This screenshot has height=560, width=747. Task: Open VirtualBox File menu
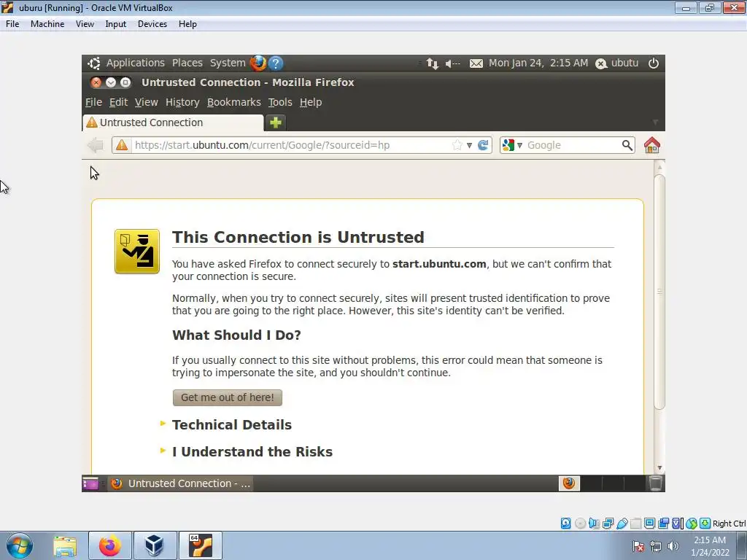(x=12, y=24)
